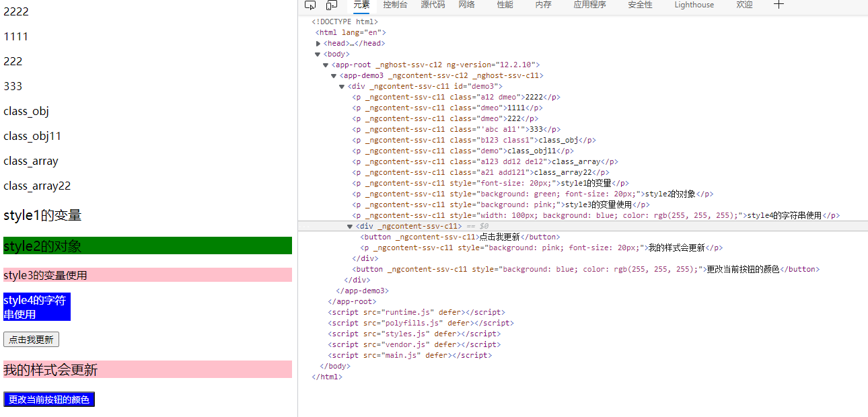Image resolution: width=868 pixels, height=417 pixels.
Task: Select the p element style1的变量 in DOM
Action: [x=491, y=183]
